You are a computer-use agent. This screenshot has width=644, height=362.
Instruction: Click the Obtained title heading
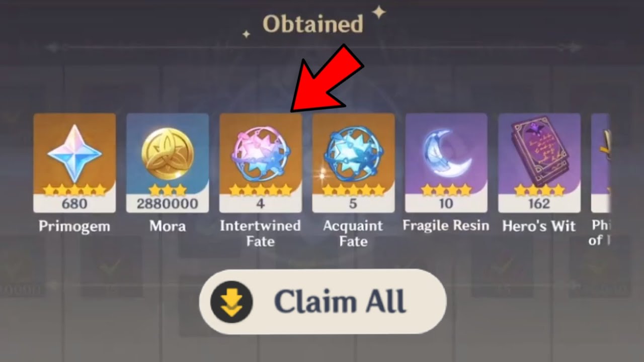coord(313,24)
